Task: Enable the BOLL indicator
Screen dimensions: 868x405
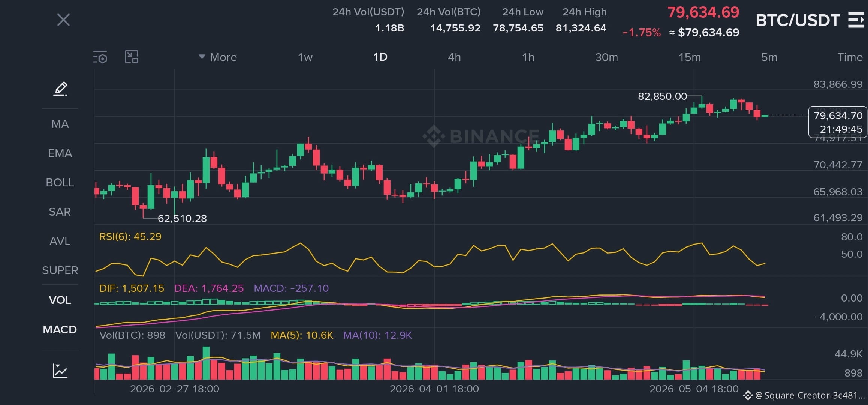Action: (x=60, y=183)
